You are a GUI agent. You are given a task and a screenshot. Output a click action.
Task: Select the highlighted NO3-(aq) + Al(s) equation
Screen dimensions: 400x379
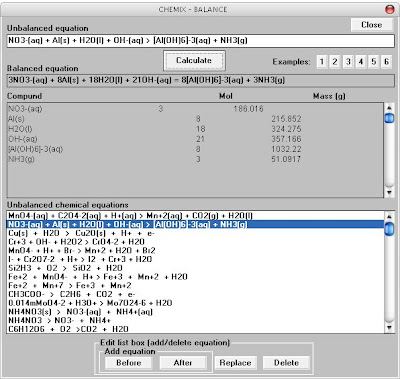pyautogui.click(x=195, y=224)
